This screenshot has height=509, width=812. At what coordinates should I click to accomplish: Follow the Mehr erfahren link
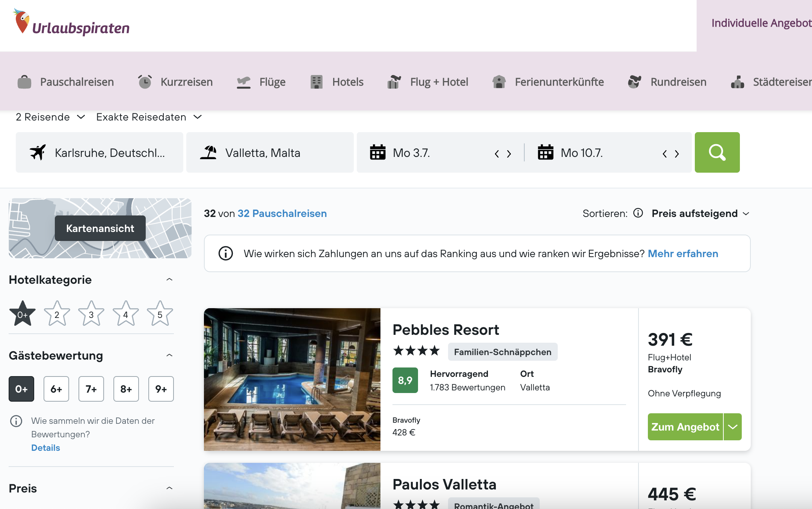pyautogui.click(x=683, y=253)
